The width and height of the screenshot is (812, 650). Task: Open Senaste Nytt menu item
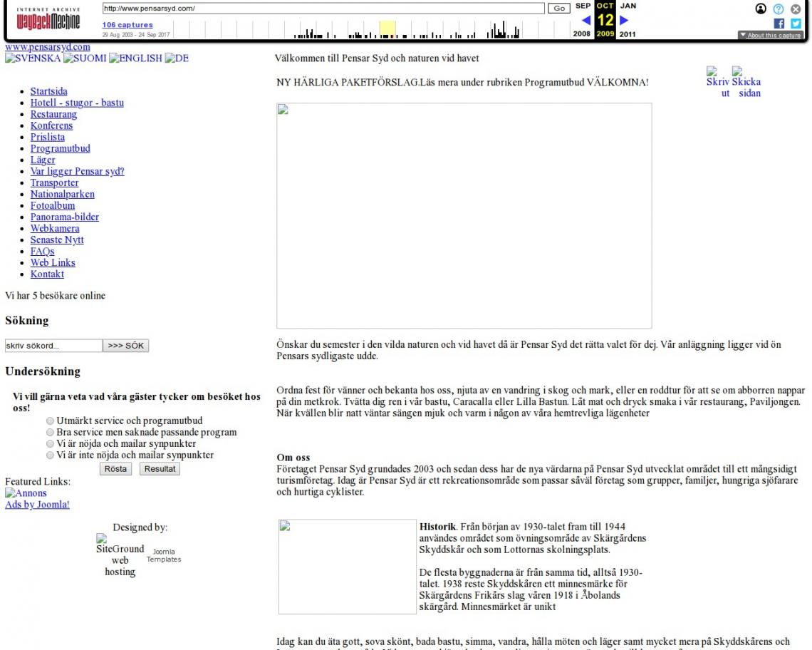point(57,239)
